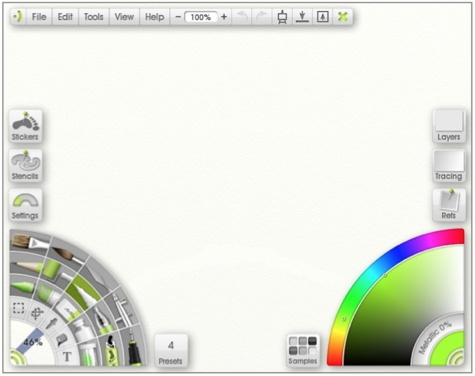
Task: Open the Tools menu
Action: tap(94, 17)
